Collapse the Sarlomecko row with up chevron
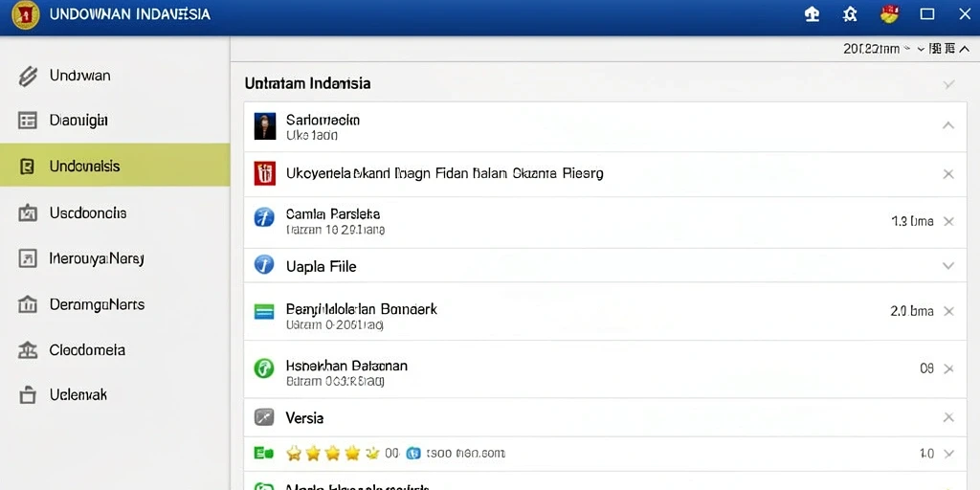This screenshot has height=490, width=980. pyautogui.click(x=948, y=125)
